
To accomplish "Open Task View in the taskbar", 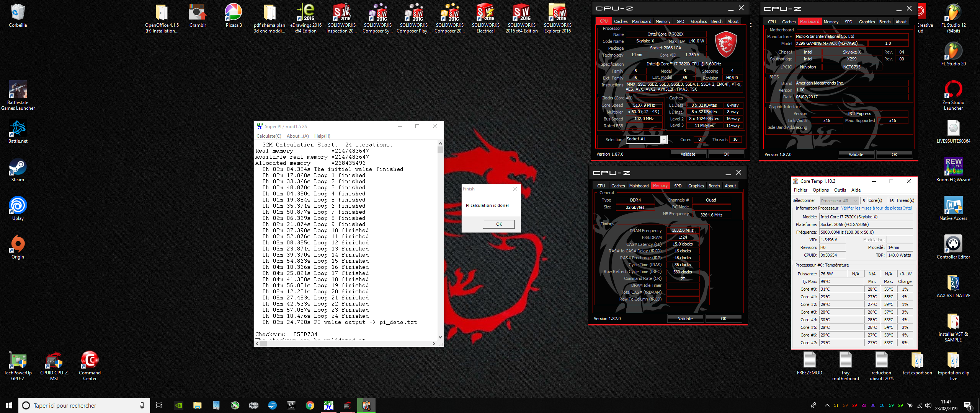I will point(159,405).
